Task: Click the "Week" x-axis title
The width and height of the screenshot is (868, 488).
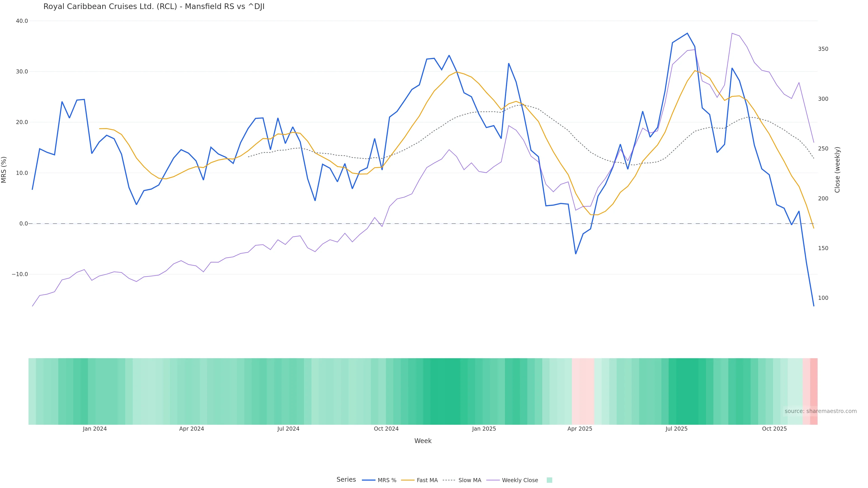Action: point(422,441)
